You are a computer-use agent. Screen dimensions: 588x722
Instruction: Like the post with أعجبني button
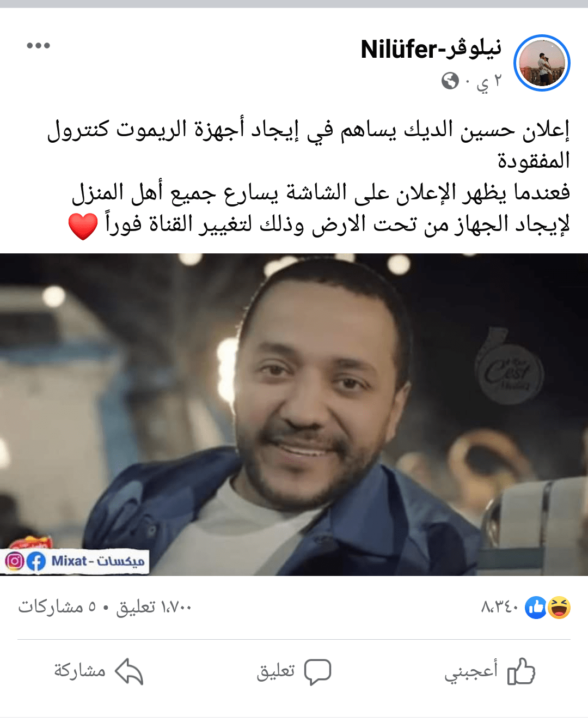point(489,671)
